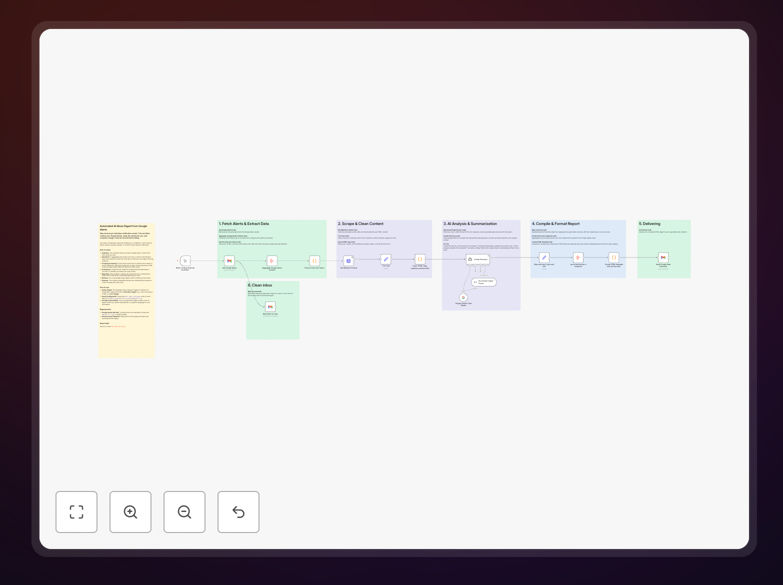Click the '2. Scrape & Clean Content' heading
The width and height of the screenshot is (783, 585).
(x=361, y=224)
